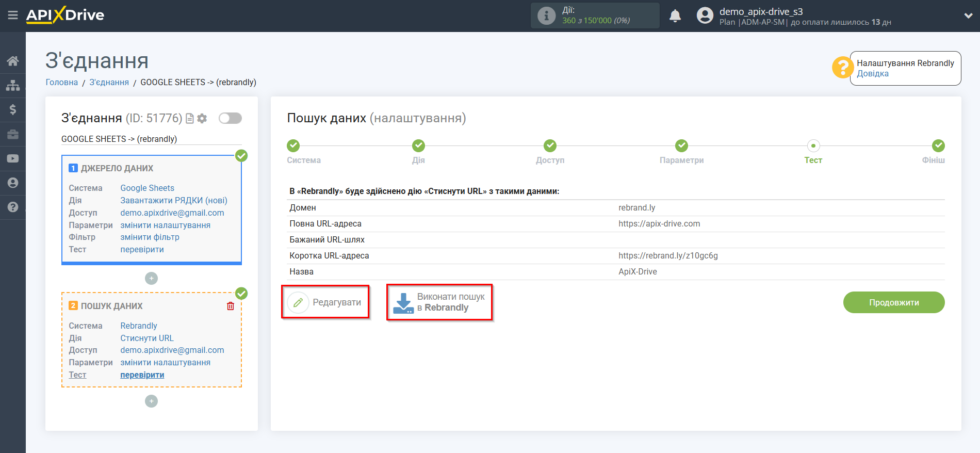This screenshot has height=453, width=980.
Task: Expand the account dropdown chevron
Action: [x=968, y=16]
